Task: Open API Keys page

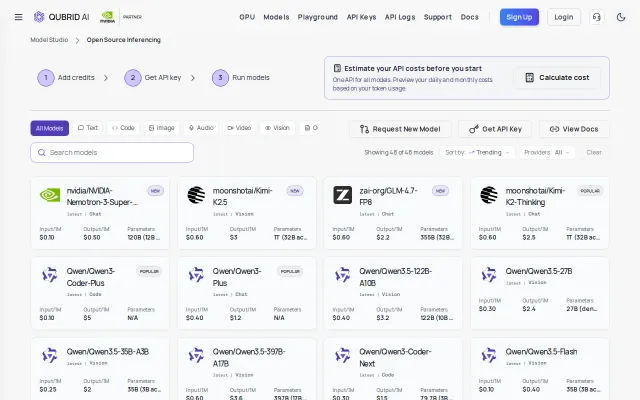Action: coord(361,17)
